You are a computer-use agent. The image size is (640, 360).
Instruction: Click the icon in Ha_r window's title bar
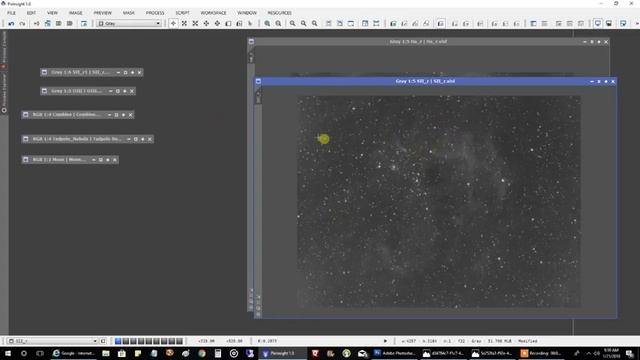coord(251,42)
